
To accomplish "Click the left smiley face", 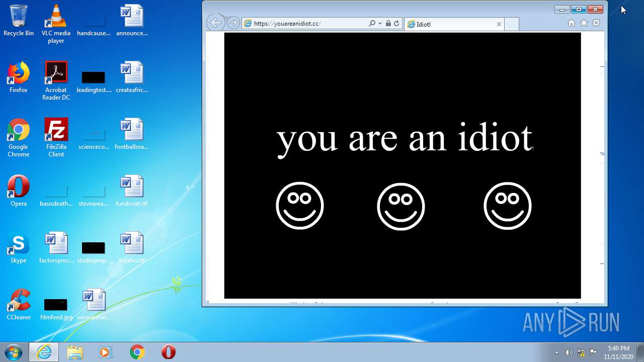I will pos(300,206).
